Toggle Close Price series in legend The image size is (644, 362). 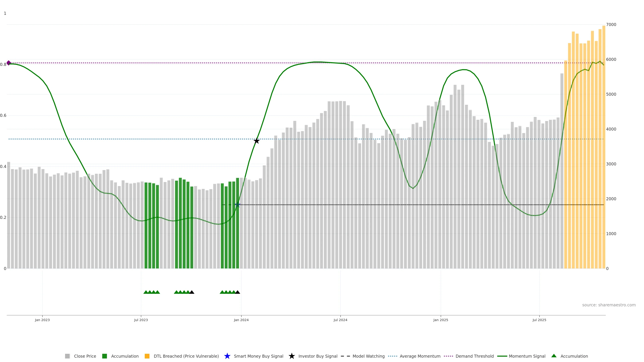(85, 356)
